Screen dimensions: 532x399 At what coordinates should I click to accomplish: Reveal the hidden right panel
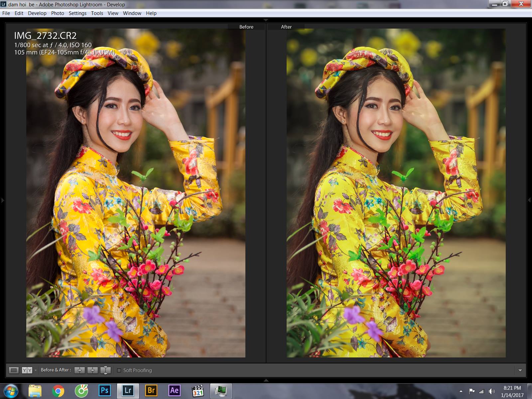point(529,200)
